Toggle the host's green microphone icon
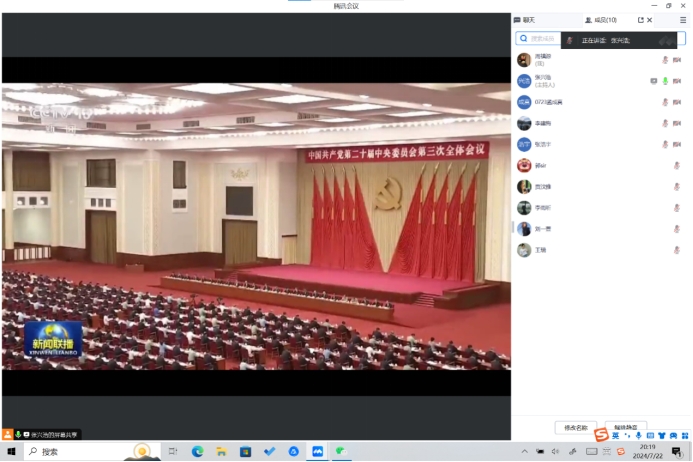The width and height of the screenshot is (693, 462). pyautogui.click(x=664, y=81)
